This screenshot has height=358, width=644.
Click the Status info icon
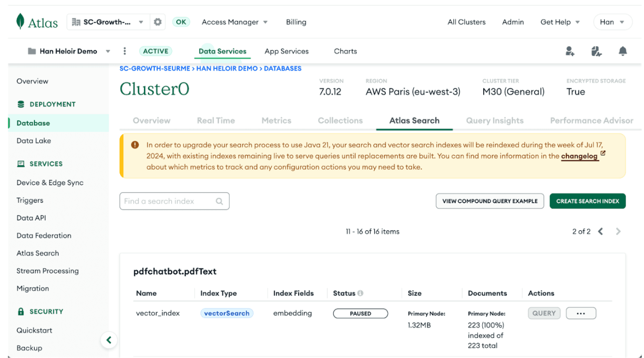coord(360,293)
